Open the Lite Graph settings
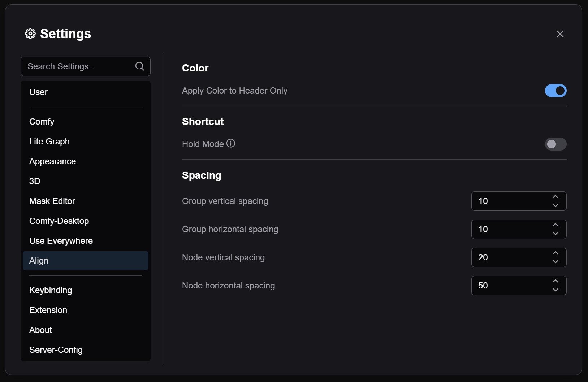Viewport: 588px width, 382px height. pyautogui.click(x=49, y=141)
